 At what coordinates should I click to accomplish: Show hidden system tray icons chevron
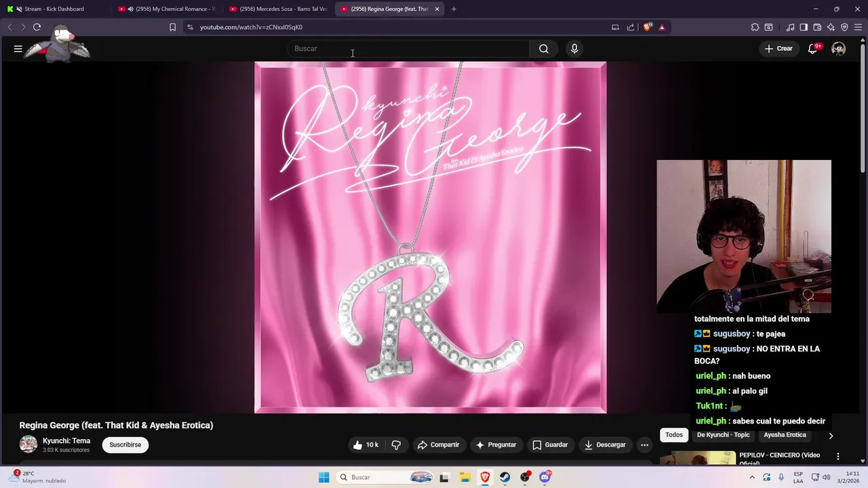[x=752, y=477]
